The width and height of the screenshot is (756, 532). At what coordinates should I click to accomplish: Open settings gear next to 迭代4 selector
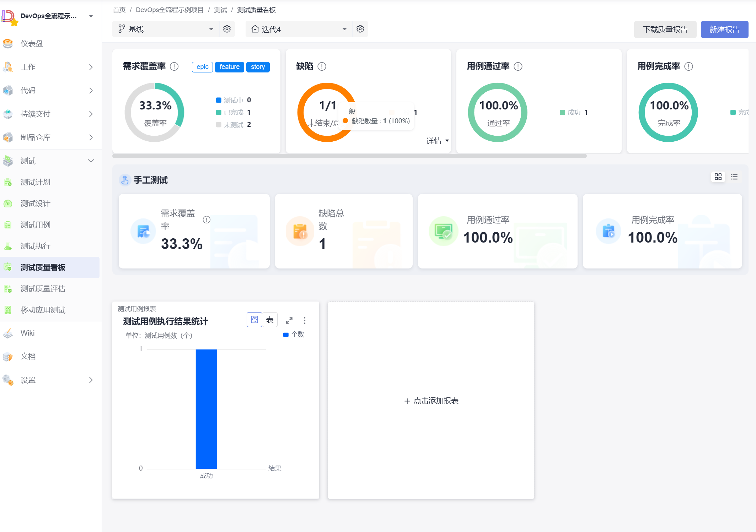(360, 29)
